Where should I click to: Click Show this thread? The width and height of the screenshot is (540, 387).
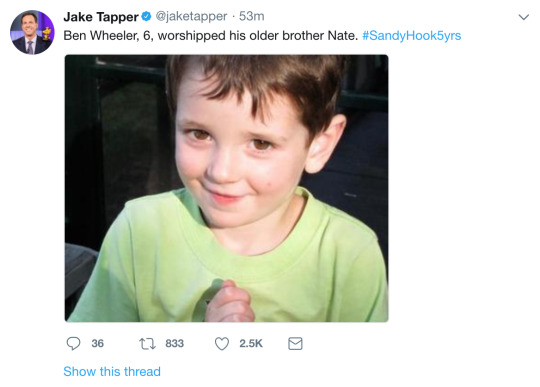pyautogui.click(x=112, y=372)
